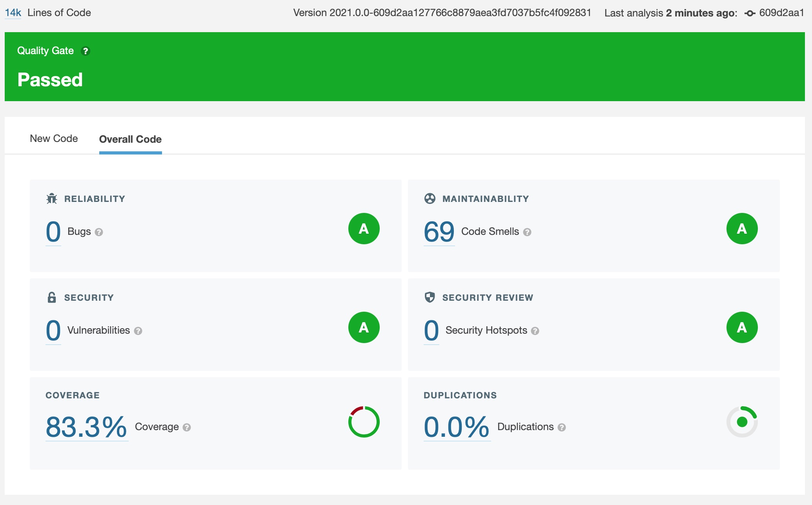Click help icon beside Code Smells
The image size is (812, 505).
[x=527, y=232]
